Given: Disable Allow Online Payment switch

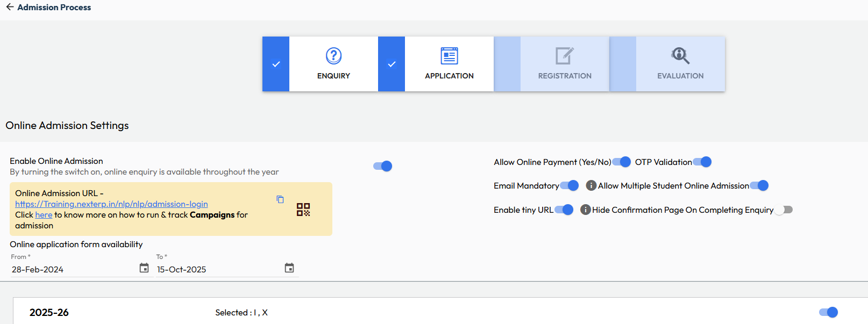Looking at the screenshot, I should [x=622, y=162].
